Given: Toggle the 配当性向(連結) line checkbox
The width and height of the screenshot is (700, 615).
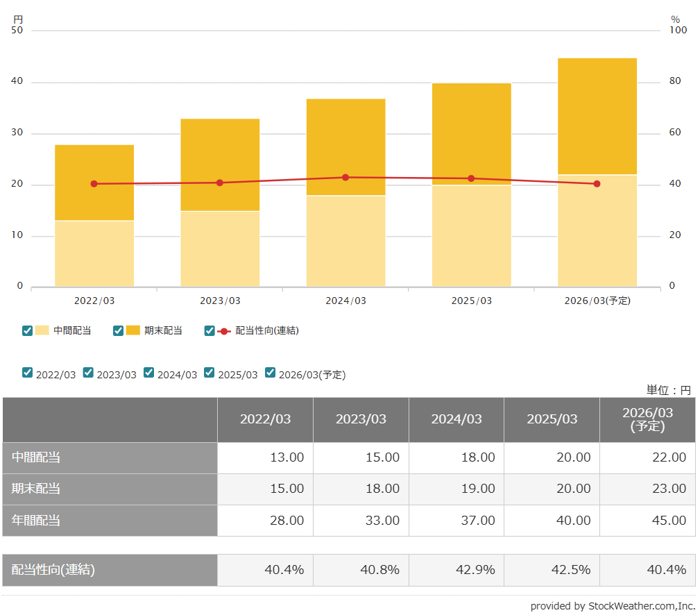Looking at the screenshot, I should coord(210,330).
